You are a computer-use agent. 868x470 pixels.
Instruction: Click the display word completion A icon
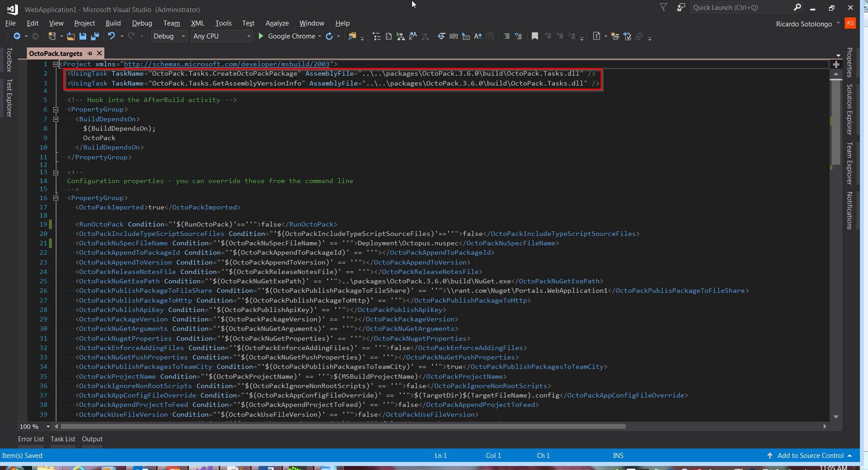point(478,36)
